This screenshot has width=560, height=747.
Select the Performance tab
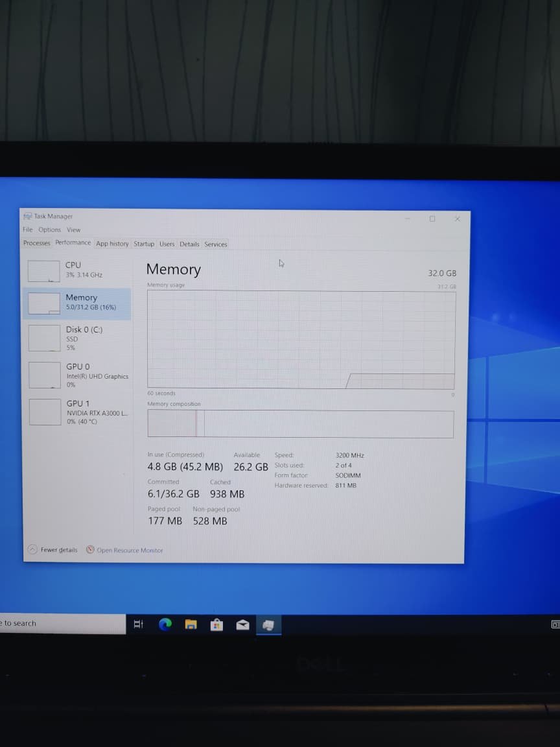click(x=73, y=243)
